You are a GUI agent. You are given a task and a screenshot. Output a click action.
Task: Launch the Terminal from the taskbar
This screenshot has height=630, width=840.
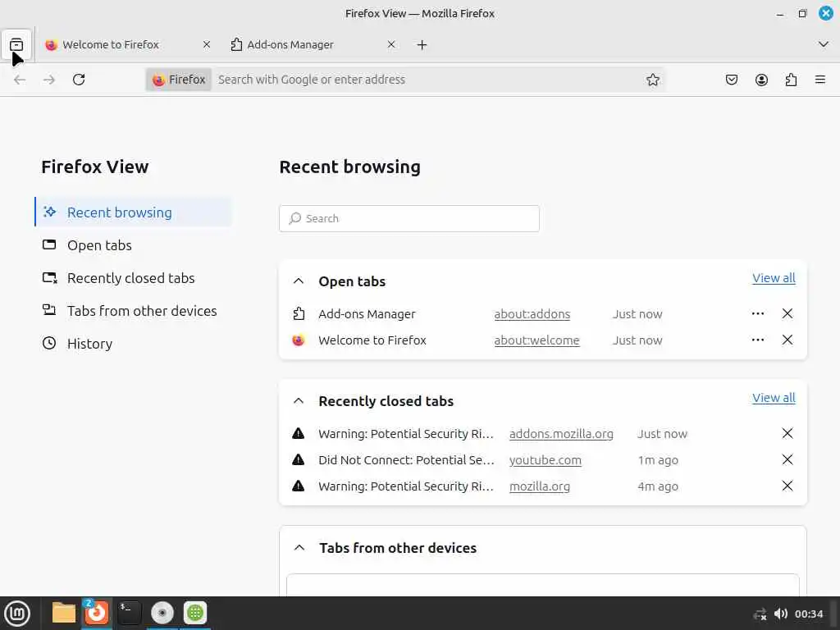[129, 613]
